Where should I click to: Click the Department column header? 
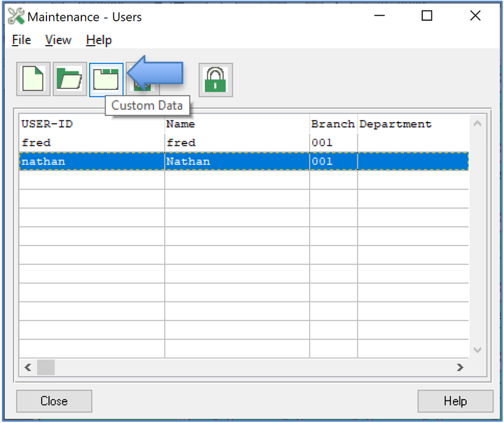(395, 124)
